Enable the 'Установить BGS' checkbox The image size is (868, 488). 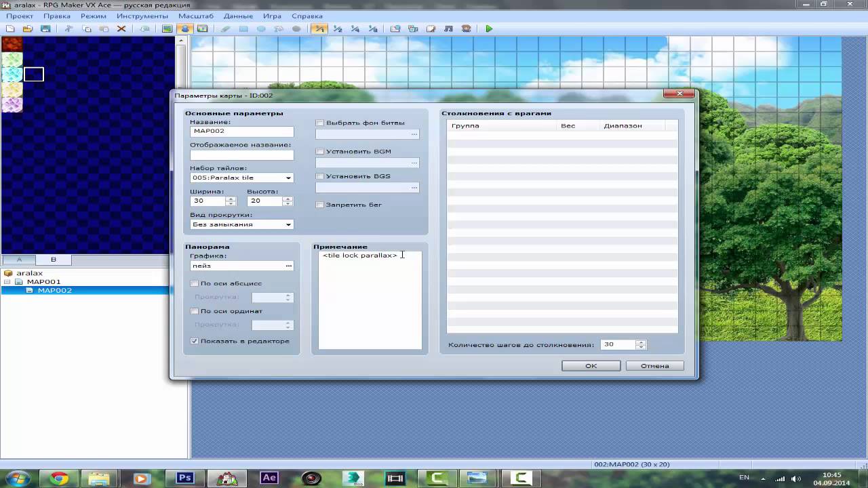[320, 176]
